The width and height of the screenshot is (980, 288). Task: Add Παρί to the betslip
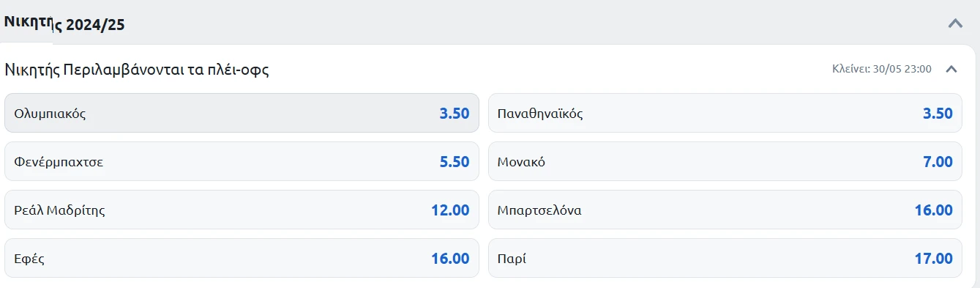tap(725, 258)
